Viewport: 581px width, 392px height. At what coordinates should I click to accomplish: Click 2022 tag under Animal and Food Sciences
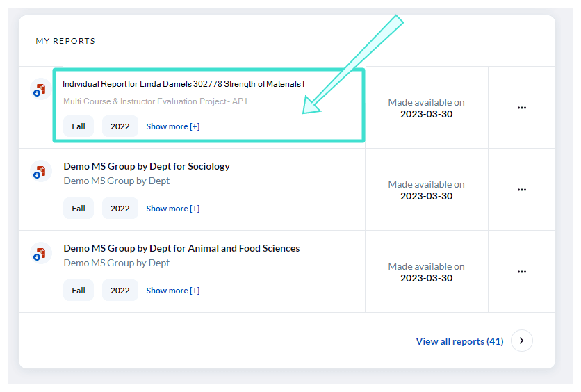pos(120,291)
